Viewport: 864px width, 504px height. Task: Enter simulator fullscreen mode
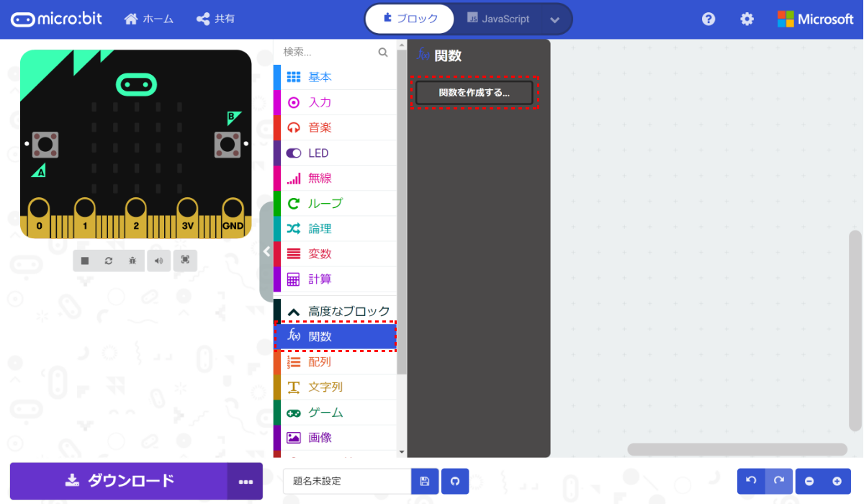[184, 261]
